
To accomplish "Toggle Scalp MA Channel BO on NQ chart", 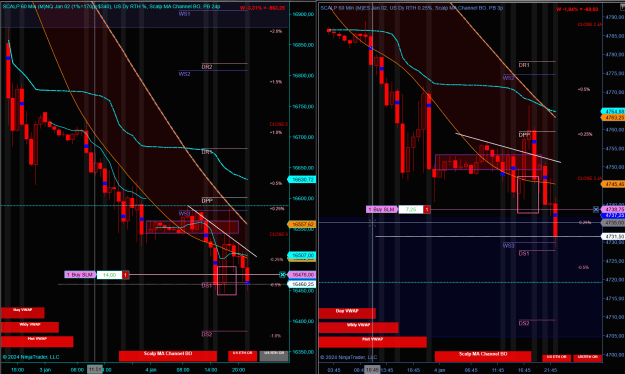I will [168, 356].
